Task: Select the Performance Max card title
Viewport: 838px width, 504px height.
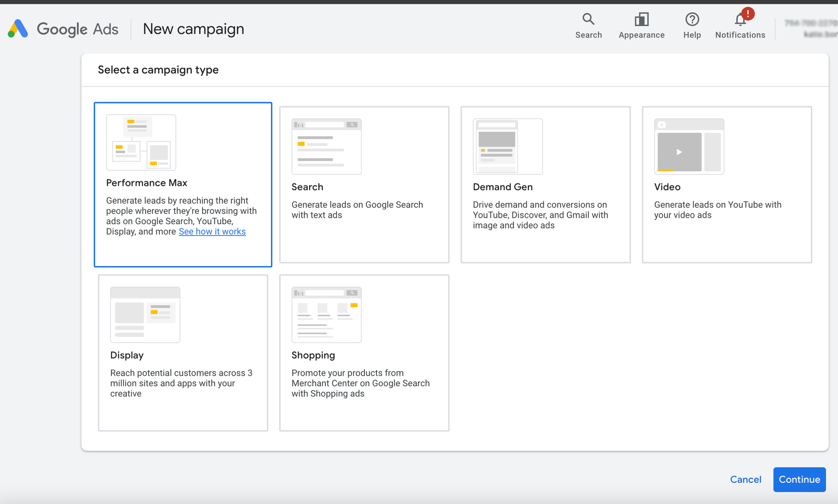Action: coord(147,183)
